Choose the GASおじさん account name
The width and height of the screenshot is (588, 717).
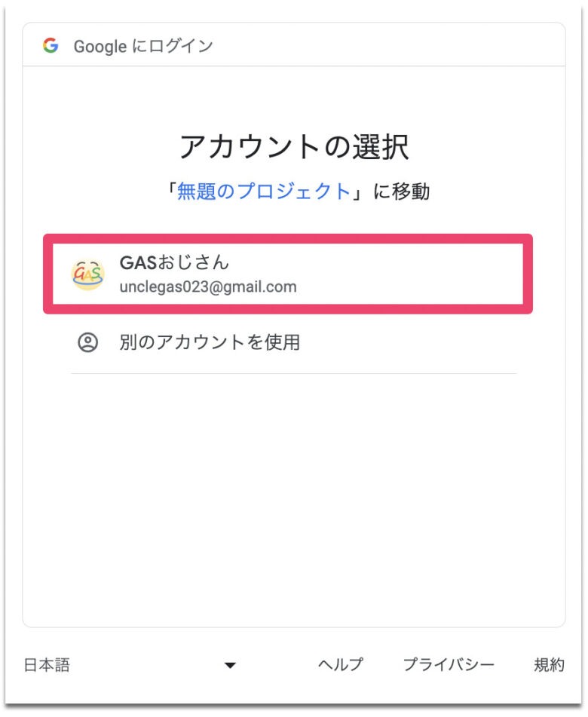coord(174,262)
